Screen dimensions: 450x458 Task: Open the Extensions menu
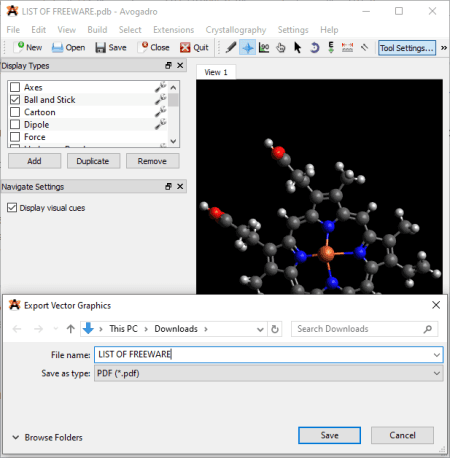tap(173, 30)
